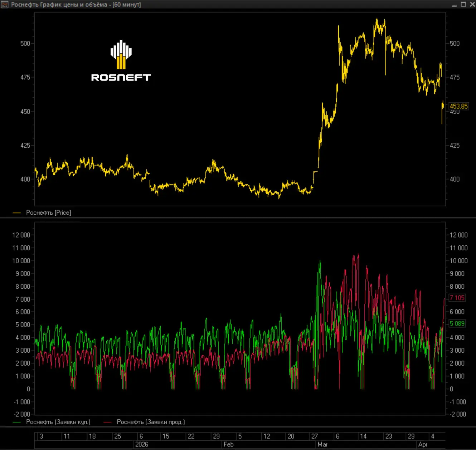Click 9 000 on the right volume axis
Screen dimensions: 476x450
(457, 274)
